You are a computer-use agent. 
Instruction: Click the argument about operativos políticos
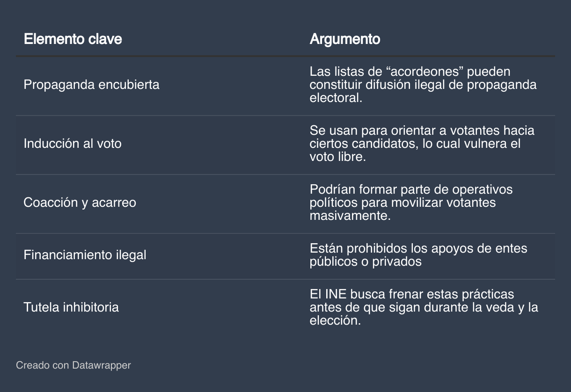click(411, 203)
